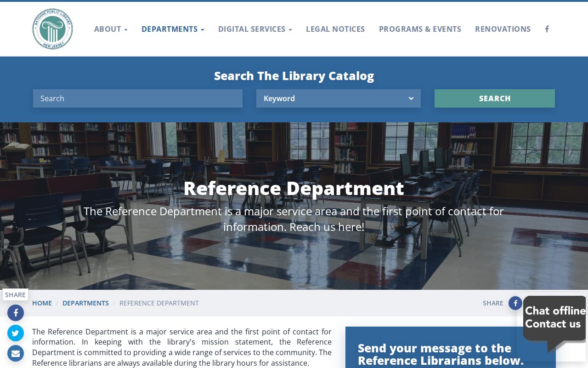Click 'Search The Library Catalog' heading
Viewport: 588px width, 368px height.
click(294, 76)
